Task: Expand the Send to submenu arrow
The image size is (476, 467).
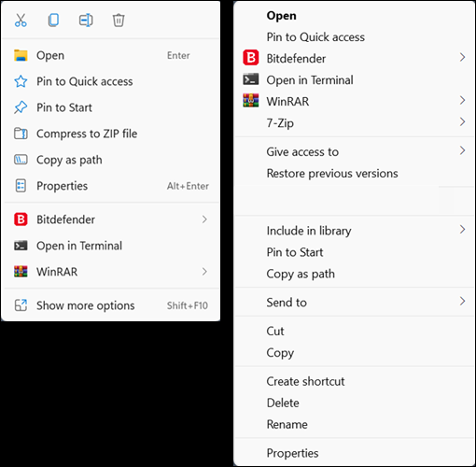Action: [462, 301]
